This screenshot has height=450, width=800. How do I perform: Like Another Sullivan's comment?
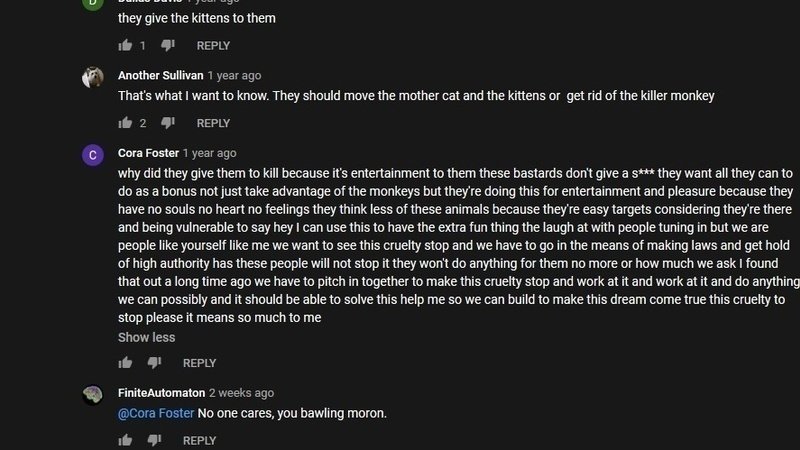tap(125, 123)
